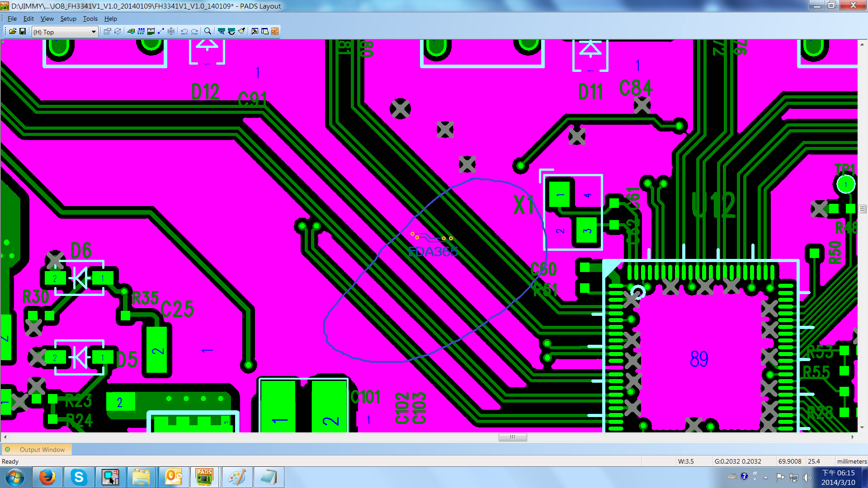
Task: Select the Zoom magnifier tool
Action: (208, 31)
